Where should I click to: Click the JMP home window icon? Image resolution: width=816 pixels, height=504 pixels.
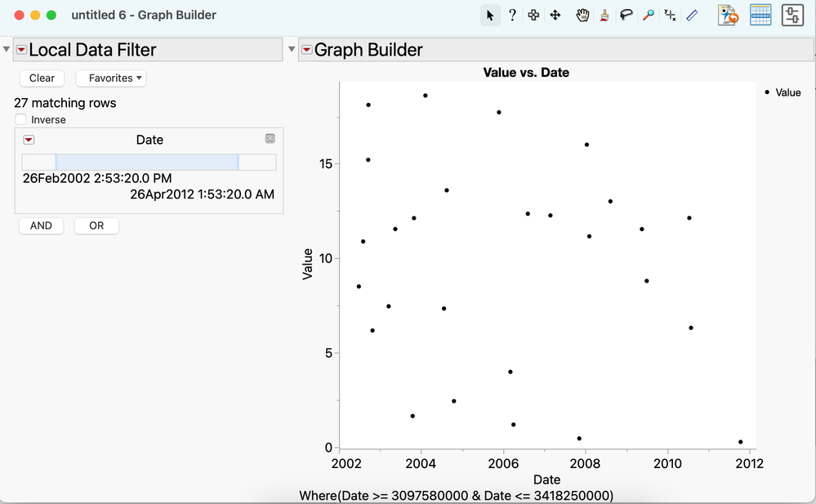728,15
